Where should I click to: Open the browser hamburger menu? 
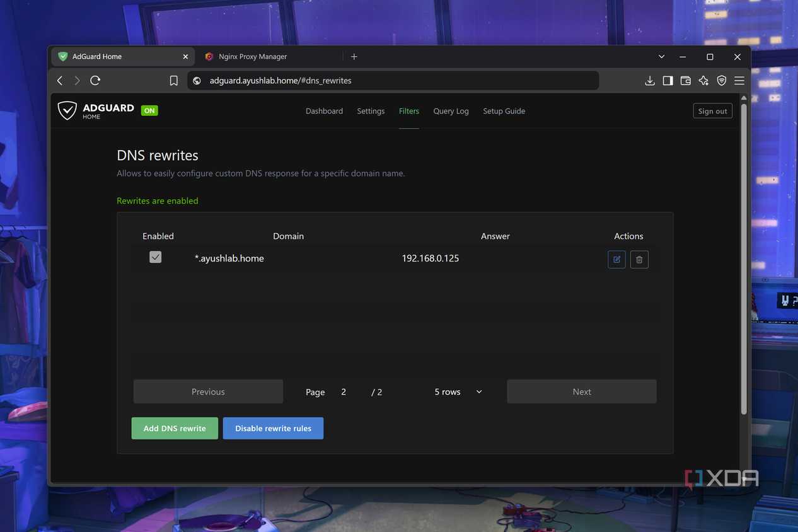coord(739,81)
